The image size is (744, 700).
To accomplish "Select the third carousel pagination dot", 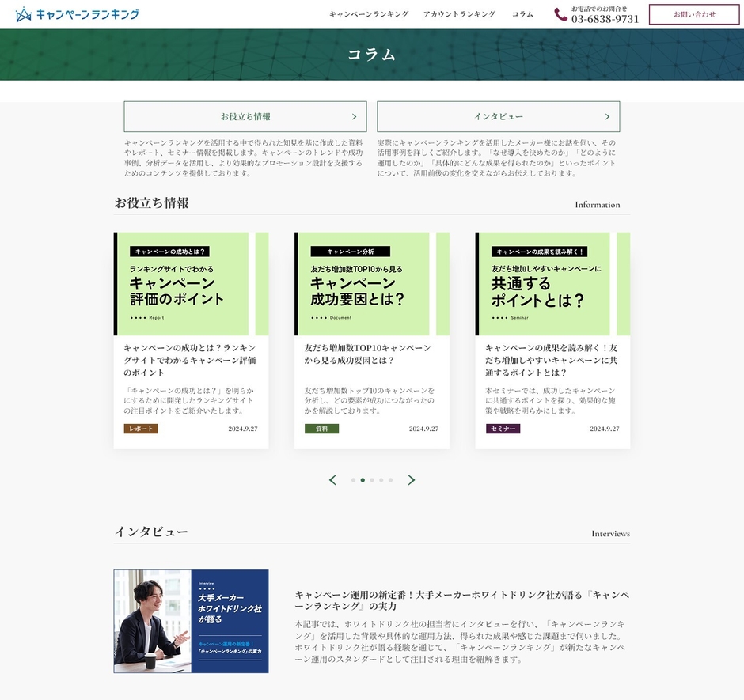I will (372, 480).
